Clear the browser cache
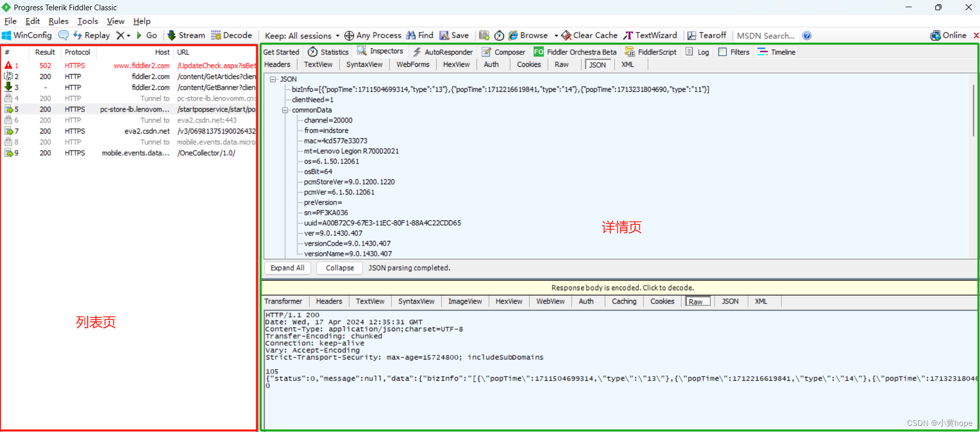 [590, 35]
